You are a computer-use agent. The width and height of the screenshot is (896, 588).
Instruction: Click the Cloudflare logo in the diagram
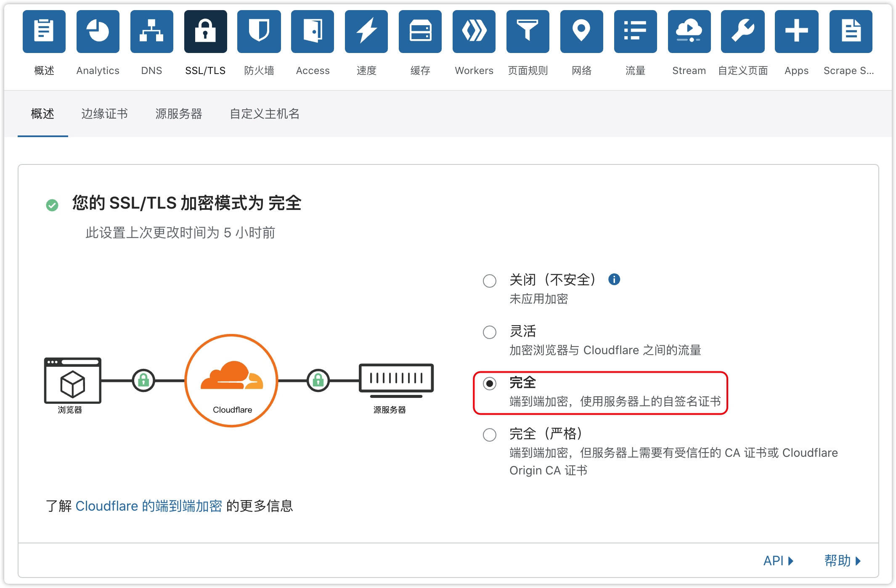pyautogui.click(x=232, y=375)
